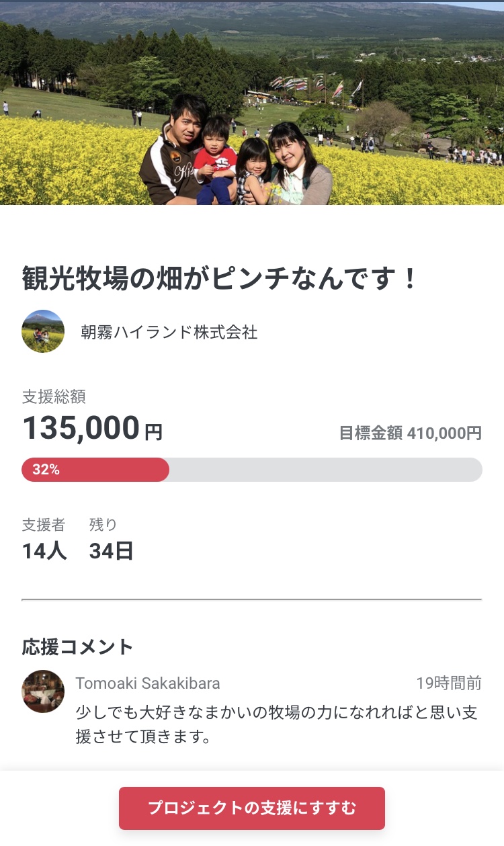This screenshot has height=846, width=504.
Task: Tap the プロジェクトの支援にすすむ button
Action: coord(252,808)
